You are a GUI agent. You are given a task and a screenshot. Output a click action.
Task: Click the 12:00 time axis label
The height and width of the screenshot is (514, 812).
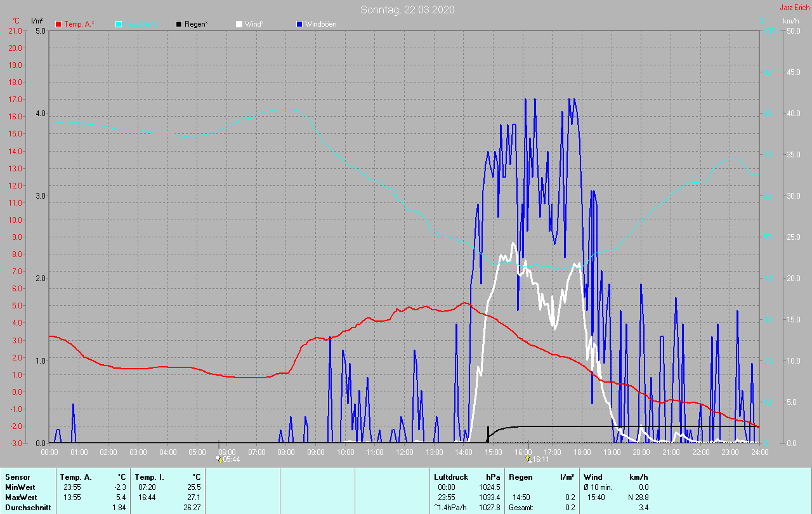click(x=405, y=452)
